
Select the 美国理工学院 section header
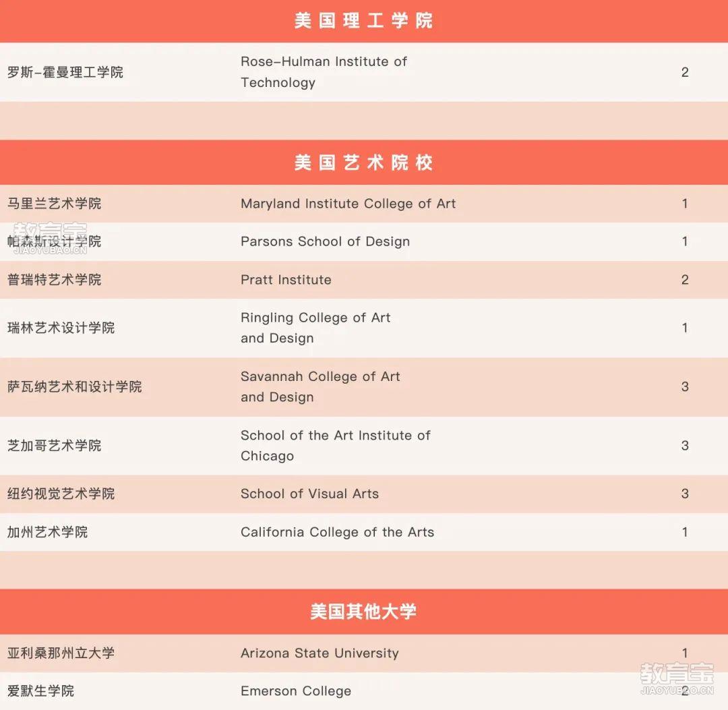point(363,21)
